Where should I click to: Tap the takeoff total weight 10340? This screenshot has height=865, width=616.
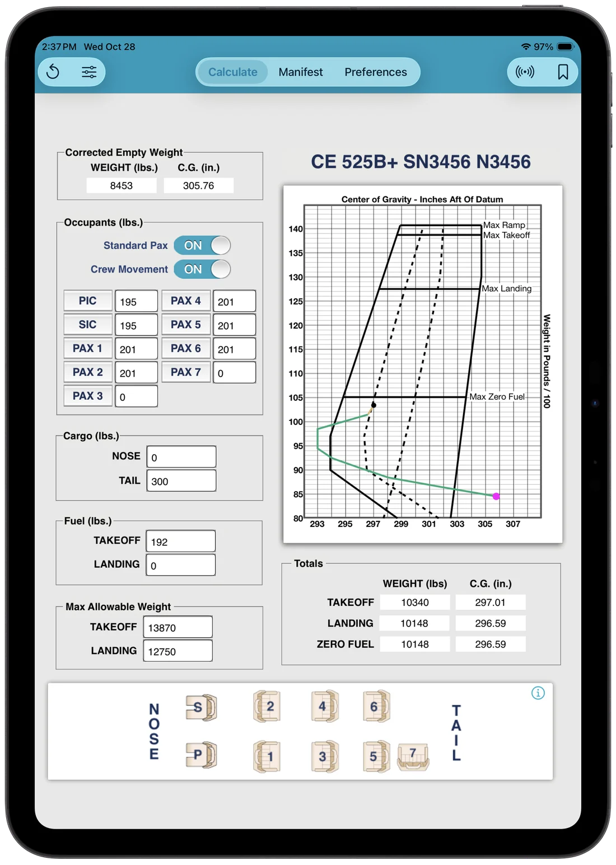[415, 602]
